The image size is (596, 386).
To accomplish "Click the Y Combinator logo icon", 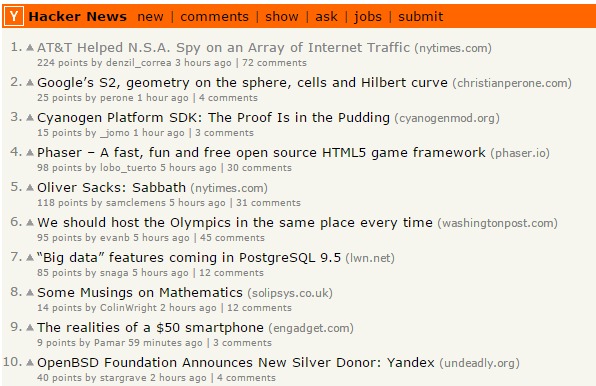I will (14, 16).
